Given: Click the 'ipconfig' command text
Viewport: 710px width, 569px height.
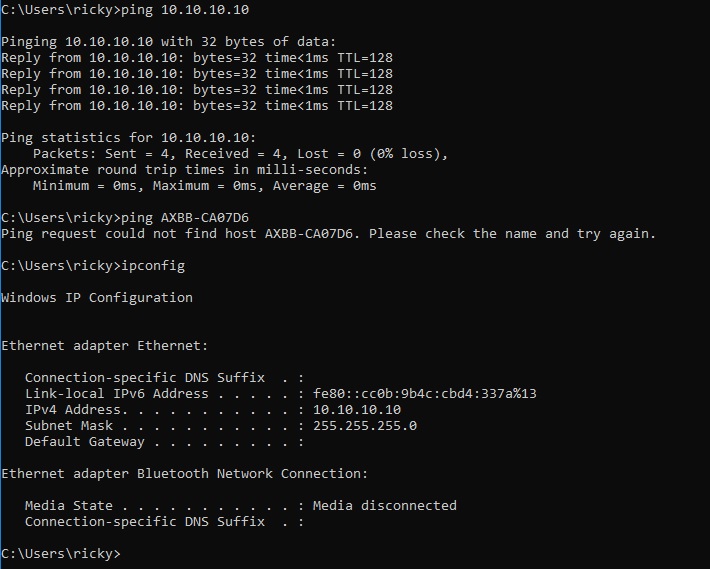Looking at the screenshot, I should (153, 266).
